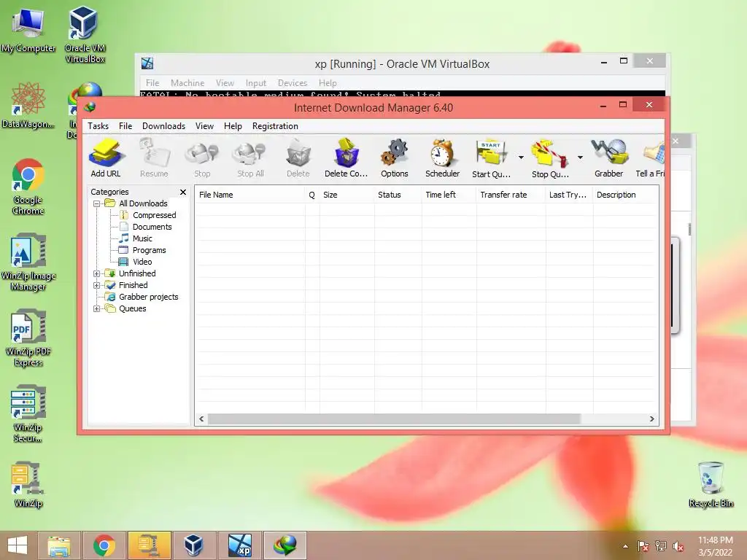Click the horizontal scrollbar right arrow
Viewport: 747px width, 560px height.
651,419
